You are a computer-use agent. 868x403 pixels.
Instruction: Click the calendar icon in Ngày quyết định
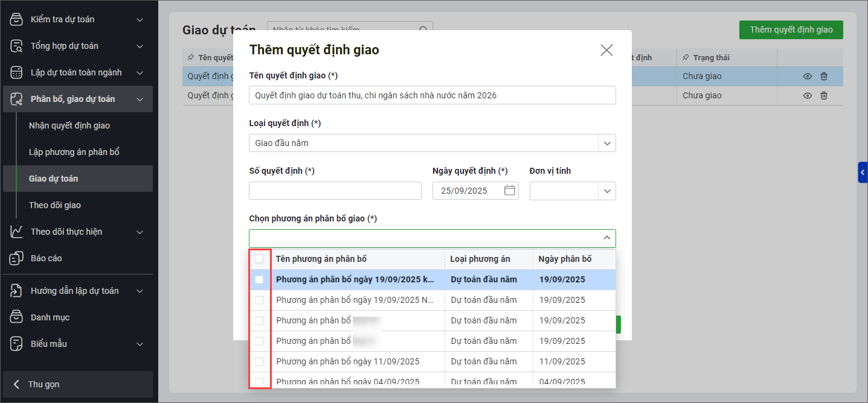[x=509, y=191]
